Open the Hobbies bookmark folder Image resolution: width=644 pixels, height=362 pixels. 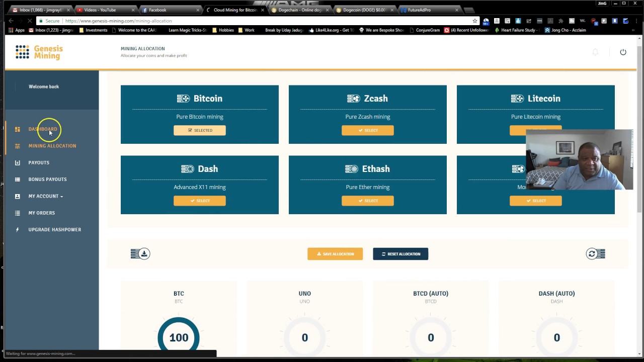click(x=223, y=30)
